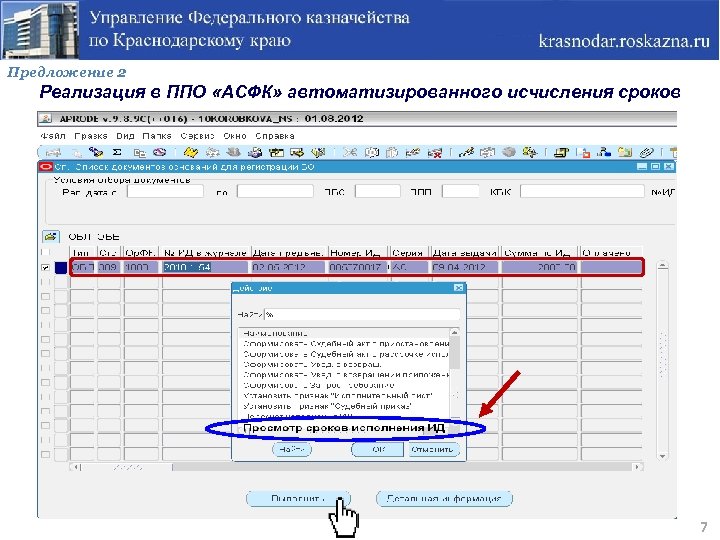This screenshot has height=540, width=720.
Task: Click the Найти search field containing %
Action: [x=362, y=315]
